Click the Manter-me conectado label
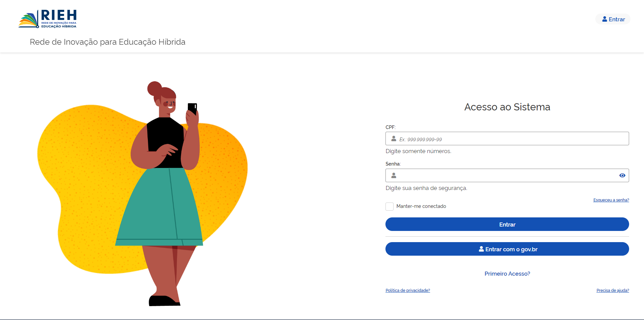Screen dimensions: 644x320 point(421,206)
